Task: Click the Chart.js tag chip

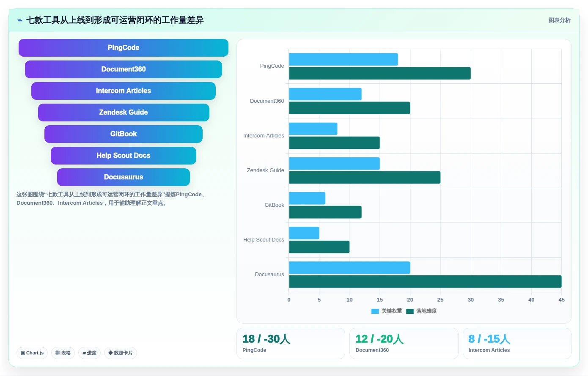Action: (x=32, y=353)
